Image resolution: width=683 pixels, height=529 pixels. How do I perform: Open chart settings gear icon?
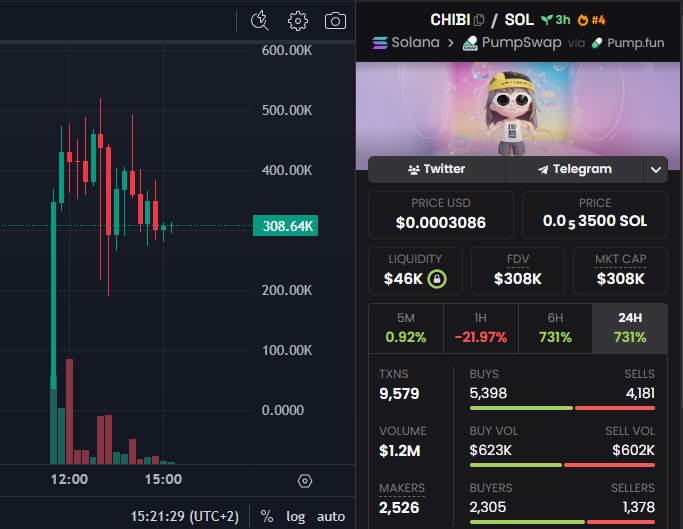pos(298,20)
